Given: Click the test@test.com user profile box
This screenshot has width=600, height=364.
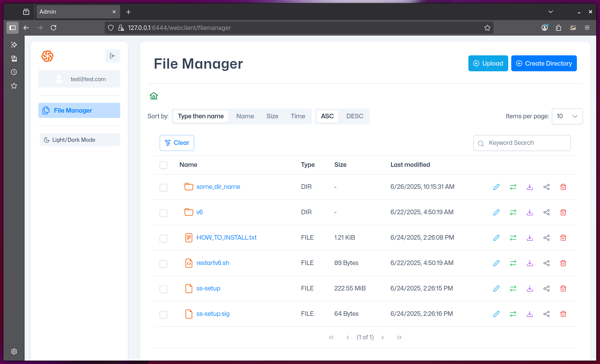Looking at the screenshot, I should point(79,79).
